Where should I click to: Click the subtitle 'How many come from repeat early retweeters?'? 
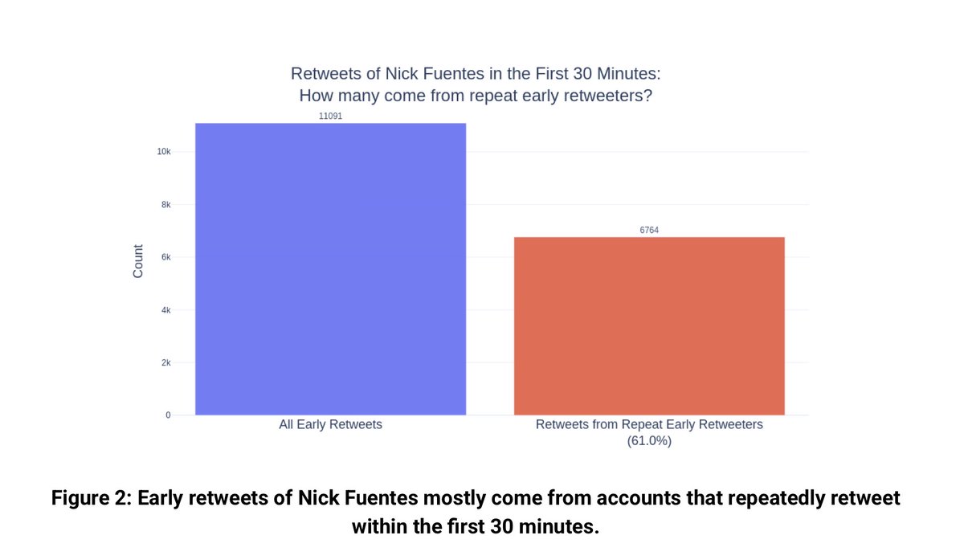pyautogui.click(x=475, y=96)
